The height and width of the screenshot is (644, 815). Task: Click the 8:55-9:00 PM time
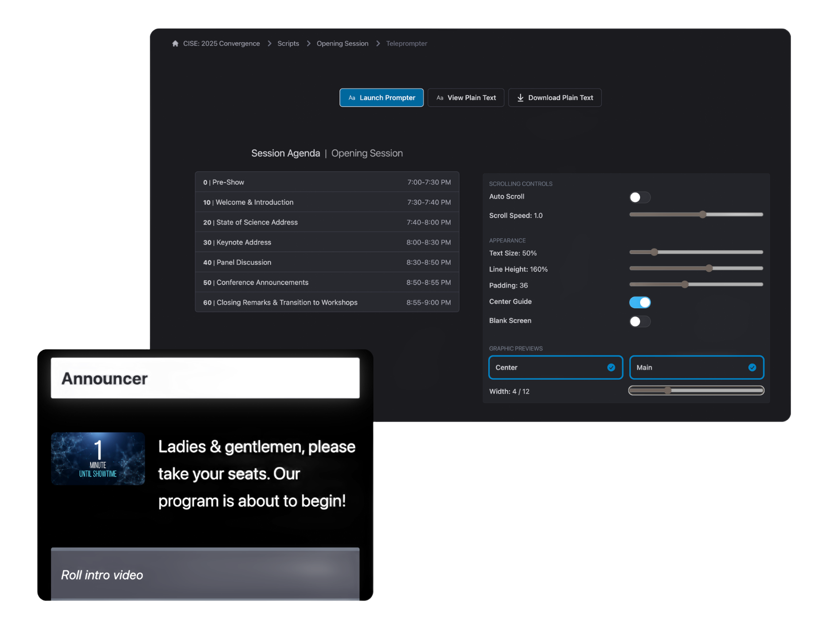(429, 303)
